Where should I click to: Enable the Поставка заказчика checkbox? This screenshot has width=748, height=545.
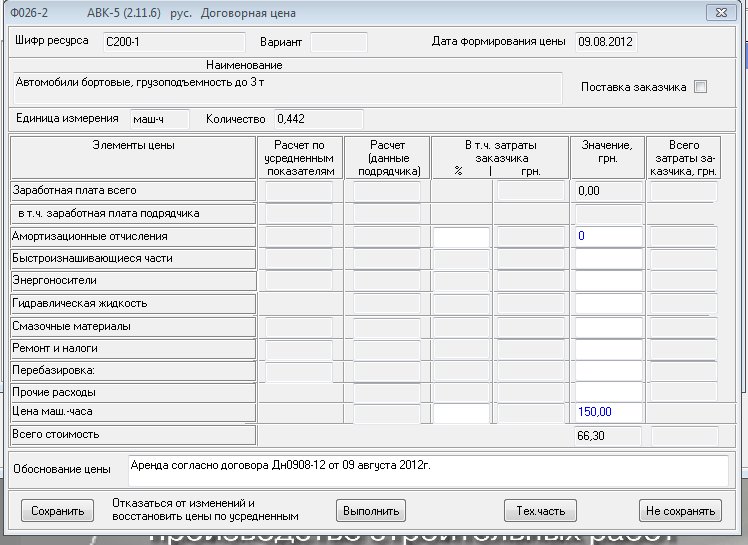700,87
